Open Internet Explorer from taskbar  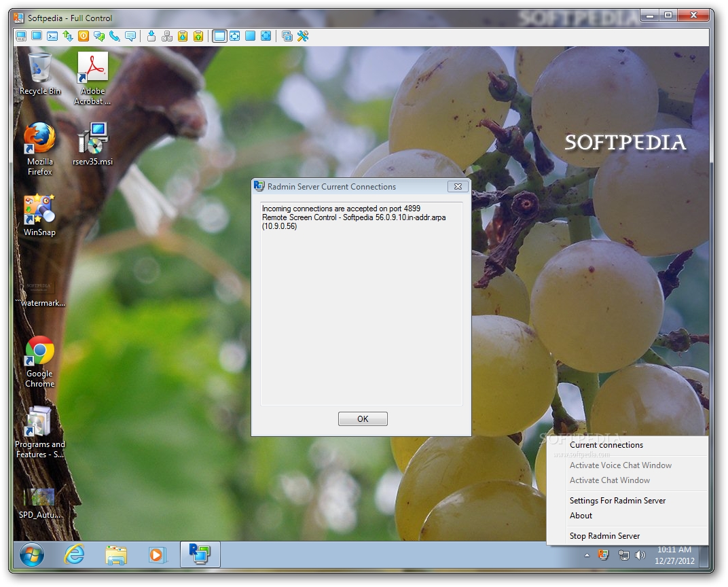[x=74, y=554]
